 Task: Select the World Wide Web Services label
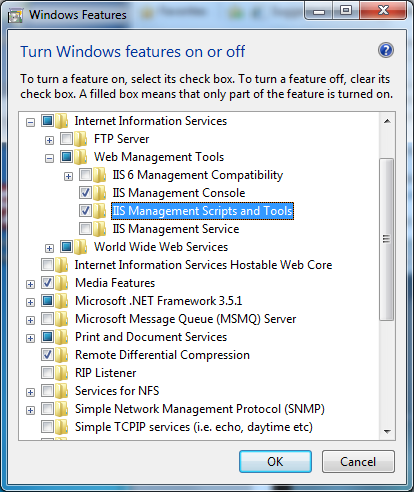pyautogui.click(x=161, y=247)
